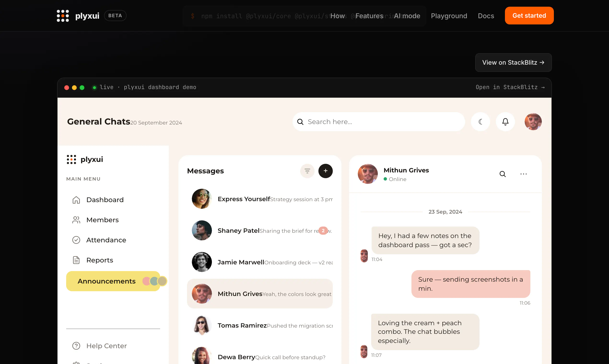Click the tan color dot on Announcements
This screenshot has width=609, height=364.
point(162,281)
